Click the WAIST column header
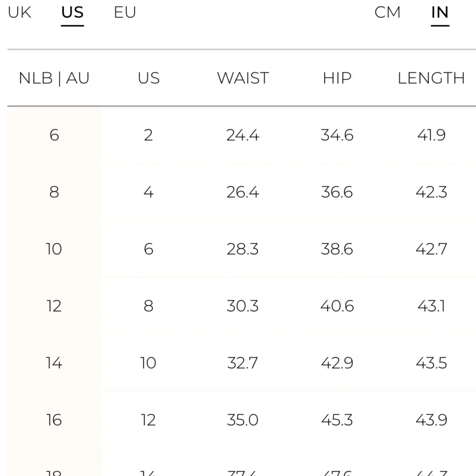 243,78
